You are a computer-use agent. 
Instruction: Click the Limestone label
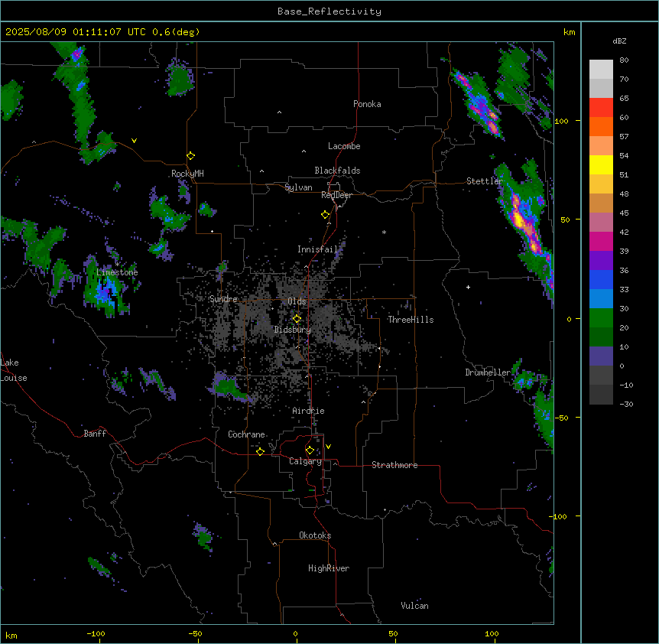click(117, 272)
